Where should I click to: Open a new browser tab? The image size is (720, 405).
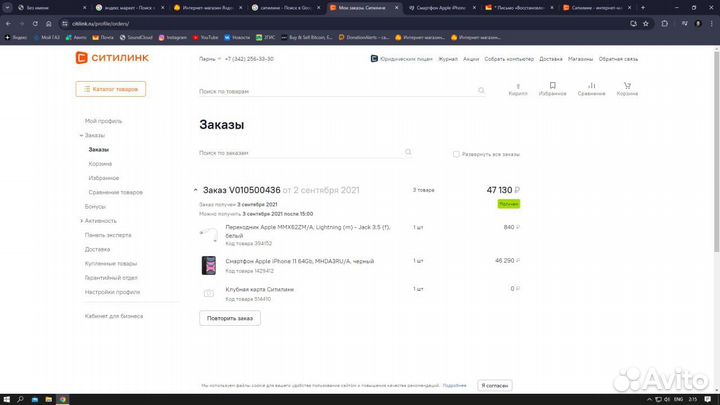(x=643, y=8)
